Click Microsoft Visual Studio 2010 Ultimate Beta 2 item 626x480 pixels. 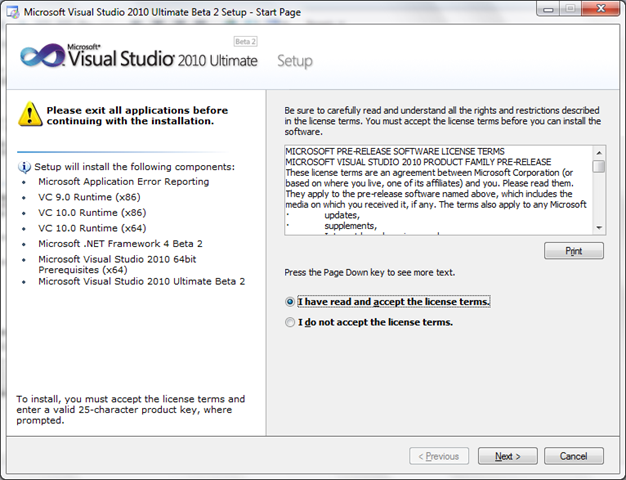tap(142, 282)
